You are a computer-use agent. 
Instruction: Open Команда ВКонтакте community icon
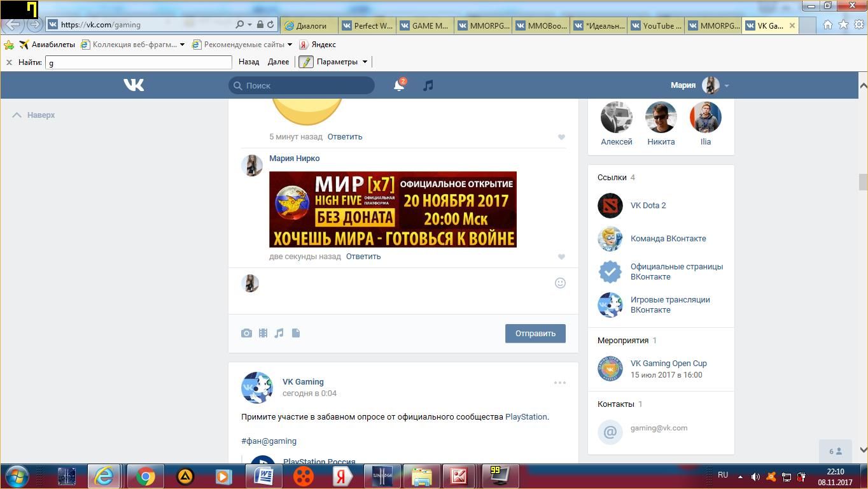[610, 239]
